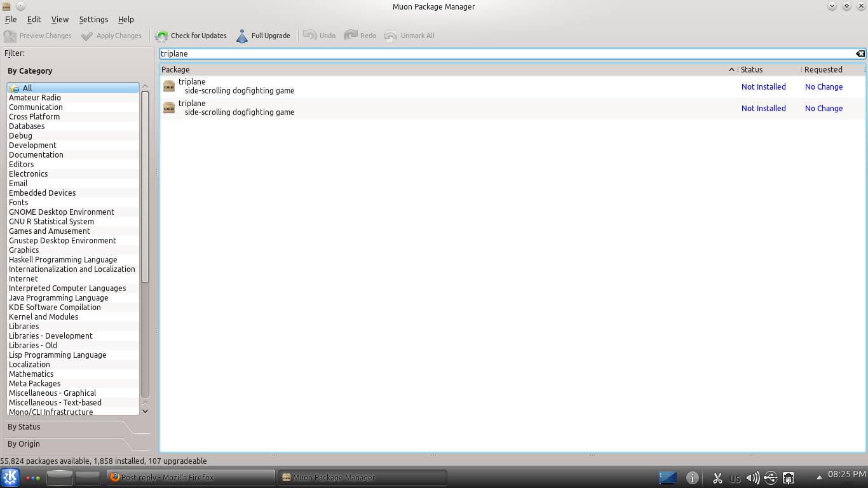Image resolution: width=868 pixels, height=488 pixels.
Task: Click the Check for Updates toolbar icon
Action: [161, 36]
